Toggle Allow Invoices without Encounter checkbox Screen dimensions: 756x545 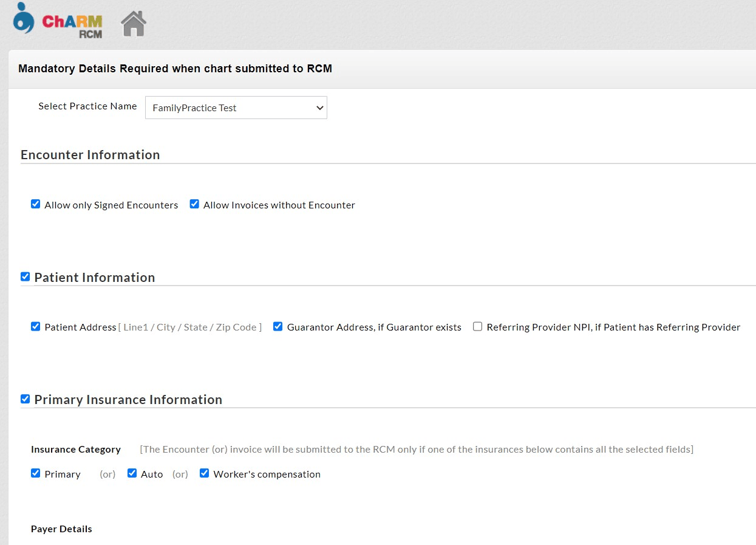pos(194,204)
